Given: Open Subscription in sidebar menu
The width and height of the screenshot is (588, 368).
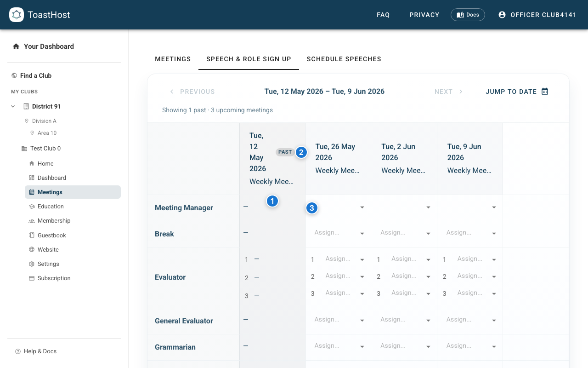Looking at the screenshot, I should click(x=73, y=278).
